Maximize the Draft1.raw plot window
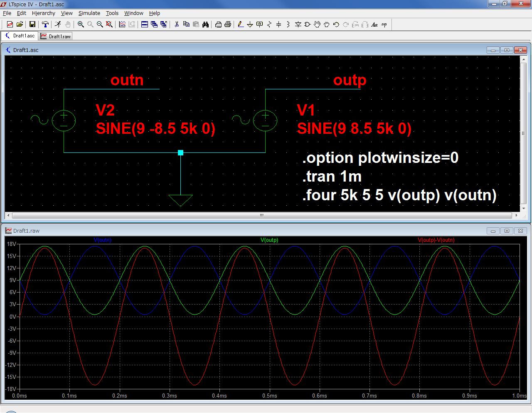The width and height of the screenshot is (532, 413). click(x=507, y=231)
